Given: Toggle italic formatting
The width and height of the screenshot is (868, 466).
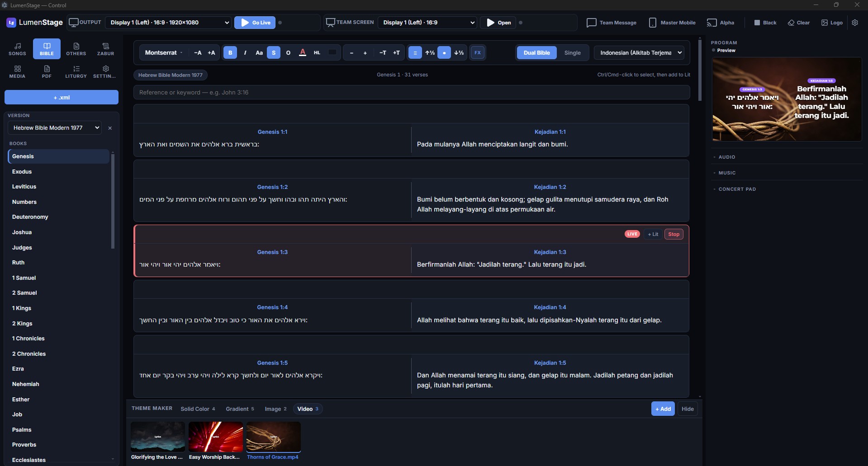Looking at the screenshot, I should click(x=245, y=53).
